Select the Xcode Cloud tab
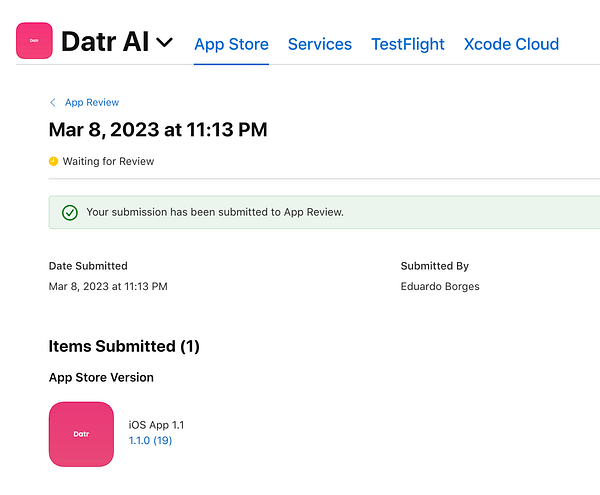The height and width of the screenshot is (495, 600). (x=511, y=44)
